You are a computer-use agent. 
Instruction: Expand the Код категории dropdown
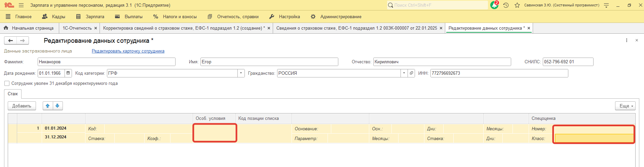(241, 73)
